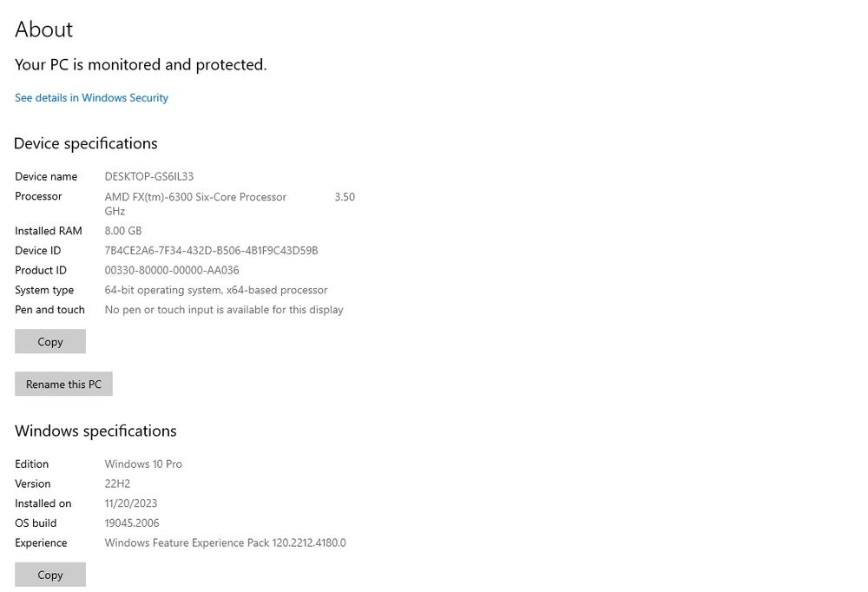This screenshot has height=592, width=868.
Task: Click the Windows specifications heading
Action: tap(95, 431)
